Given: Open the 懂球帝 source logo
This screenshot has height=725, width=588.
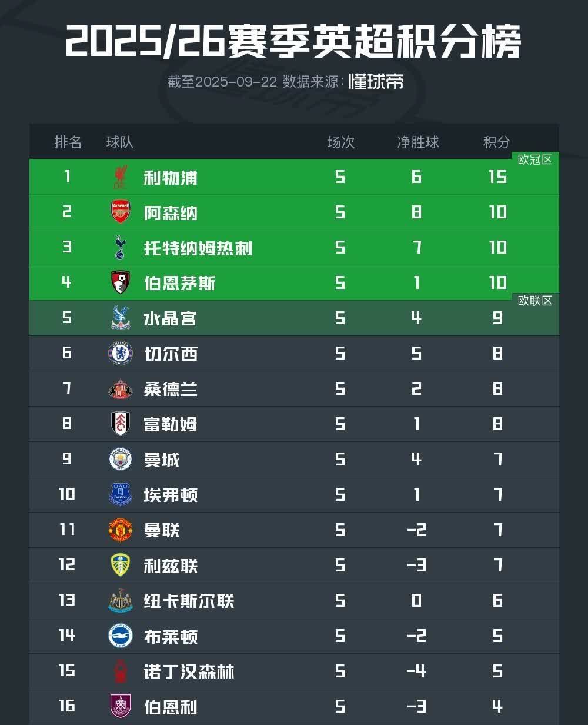Looking at the screenshot, I should tap(376, 81).
